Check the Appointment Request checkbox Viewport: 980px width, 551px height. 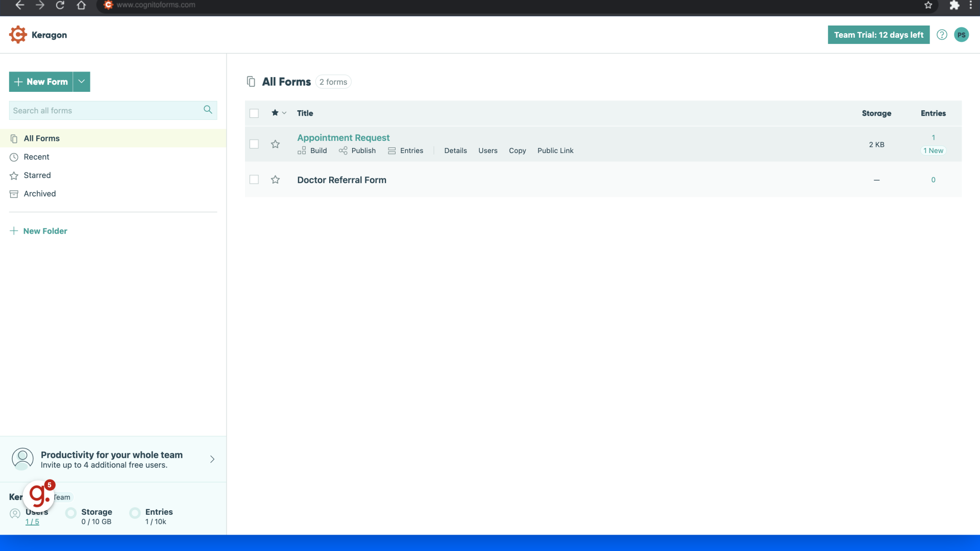coord(254,144)
